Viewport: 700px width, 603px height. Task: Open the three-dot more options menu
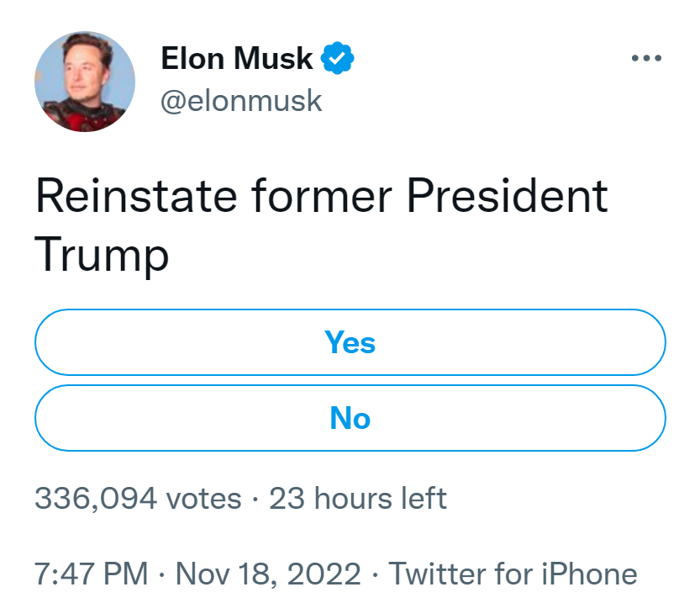(646, 58)
